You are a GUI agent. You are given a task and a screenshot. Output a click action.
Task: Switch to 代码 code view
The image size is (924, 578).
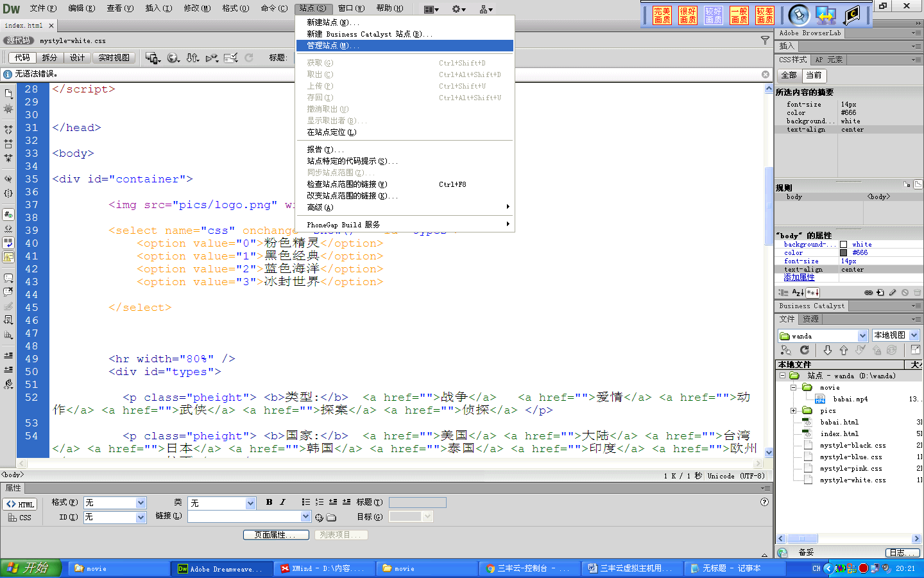(x=22, y=58)
